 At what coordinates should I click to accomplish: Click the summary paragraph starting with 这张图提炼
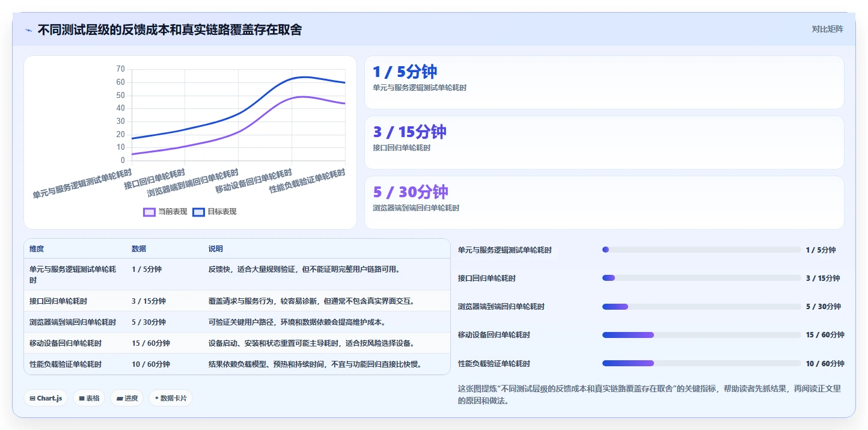(649, 395)
